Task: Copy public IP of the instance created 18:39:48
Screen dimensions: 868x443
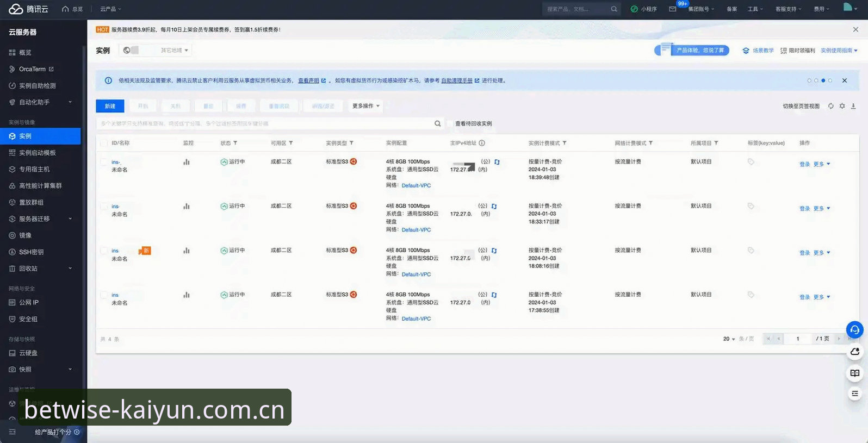Action: click(x=497, y=162)
